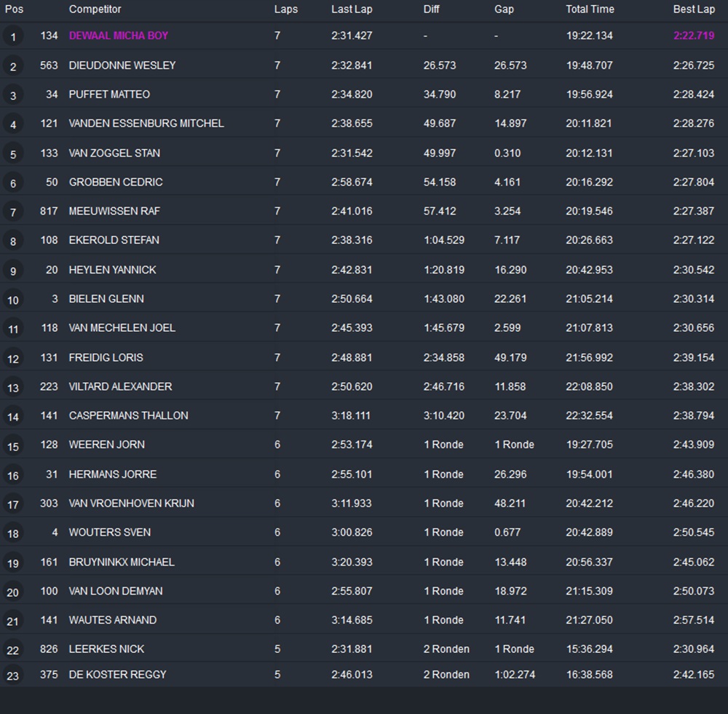Open competitor DIEUDONNE WESLEY
This screenshot has width=728, height=714.
122,66
